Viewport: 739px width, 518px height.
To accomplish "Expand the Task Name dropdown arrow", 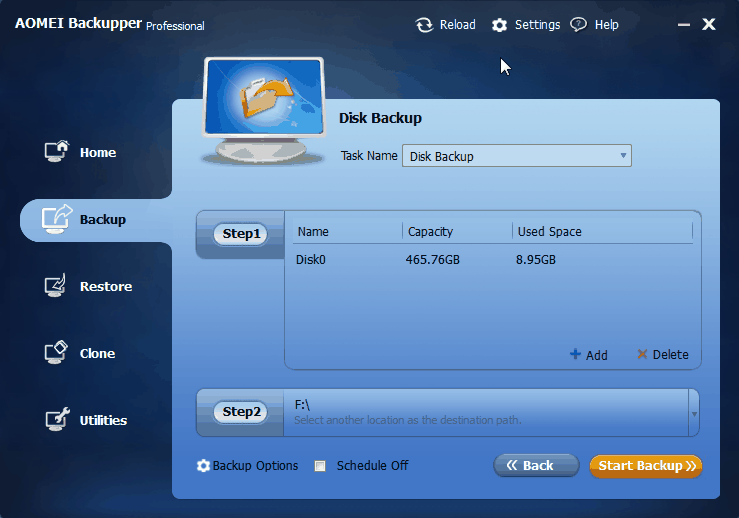I will pyautogui.click(x=623, y=156).
